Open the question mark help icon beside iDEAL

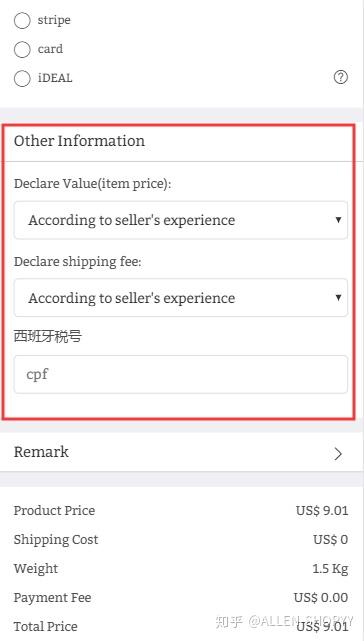pos(341,77)
